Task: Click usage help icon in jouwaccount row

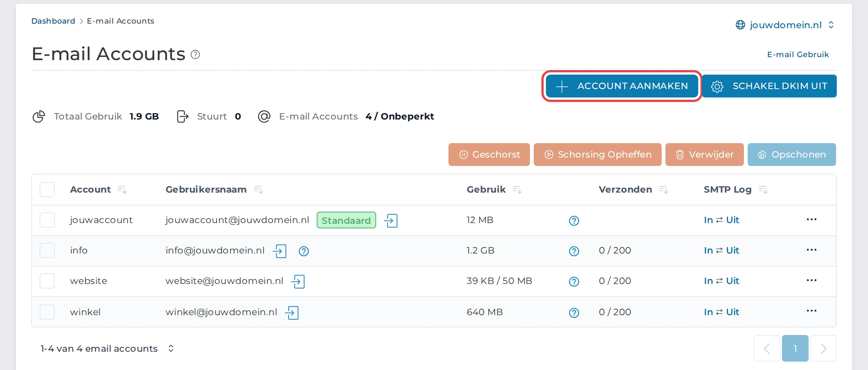Action: [x=574, y=221]
